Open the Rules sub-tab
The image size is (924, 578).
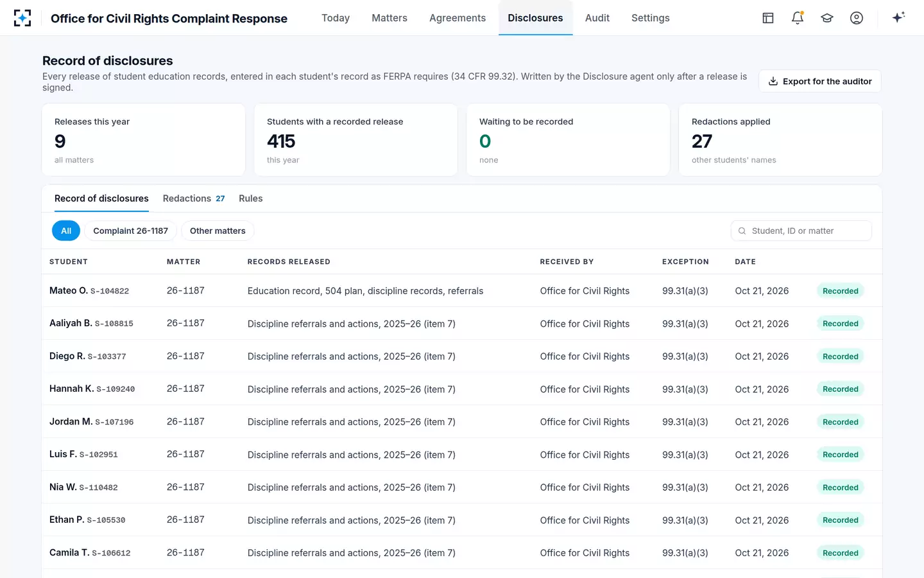(251, 198)
